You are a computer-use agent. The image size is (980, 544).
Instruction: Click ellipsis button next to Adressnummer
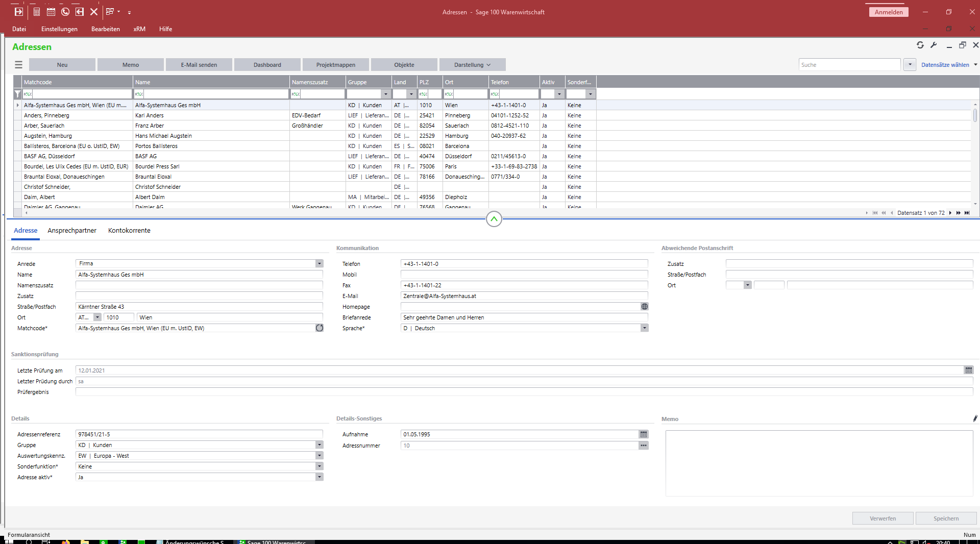point(644,446)
